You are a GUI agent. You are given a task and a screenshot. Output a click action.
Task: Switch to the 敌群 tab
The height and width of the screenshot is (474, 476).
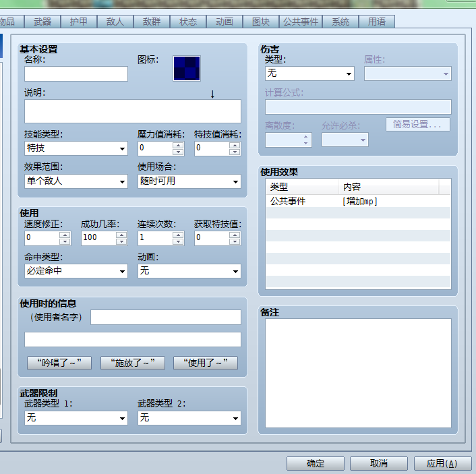point(152,22)
